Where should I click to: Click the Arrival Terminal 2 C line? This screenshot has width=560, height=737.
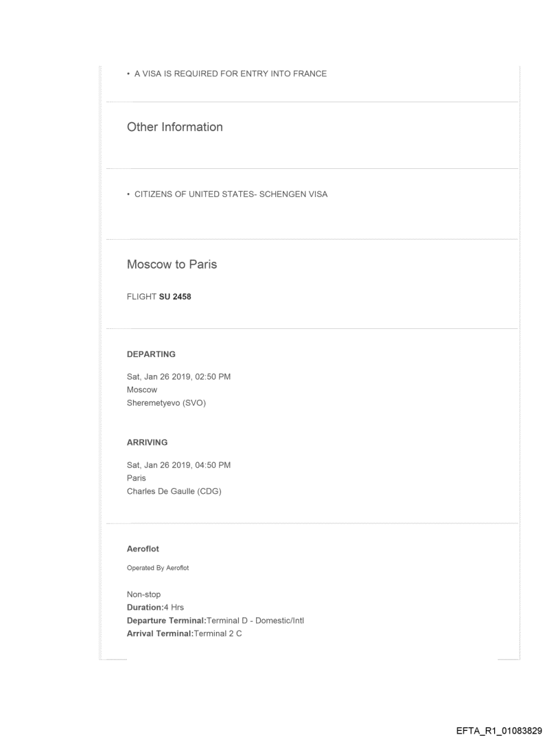tap(184, 633)
